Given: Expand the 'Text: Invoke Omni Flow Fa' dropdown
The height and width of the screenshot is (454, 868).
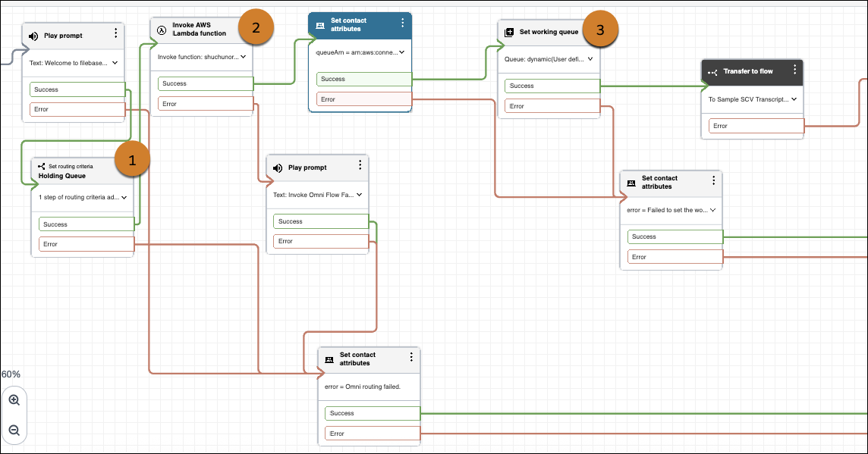Looking at the screenshot, I should click(x=360, y=195).
